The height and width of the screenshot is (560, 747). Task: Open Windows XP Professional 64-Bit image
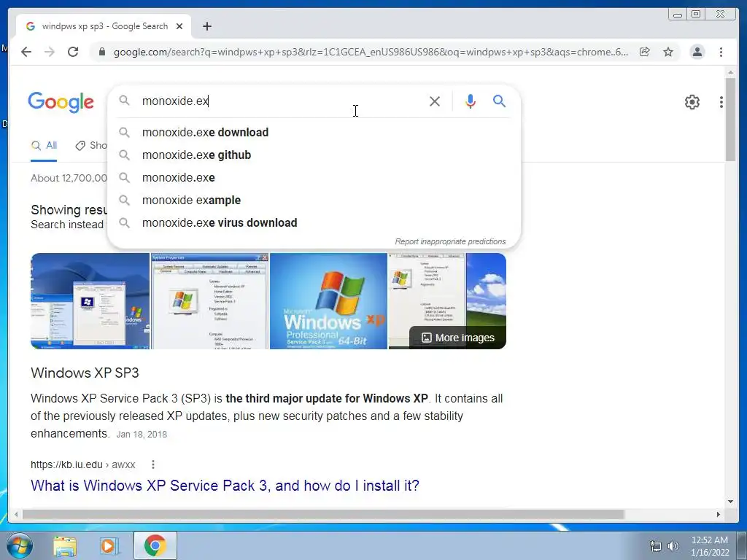tap(329, 301)
